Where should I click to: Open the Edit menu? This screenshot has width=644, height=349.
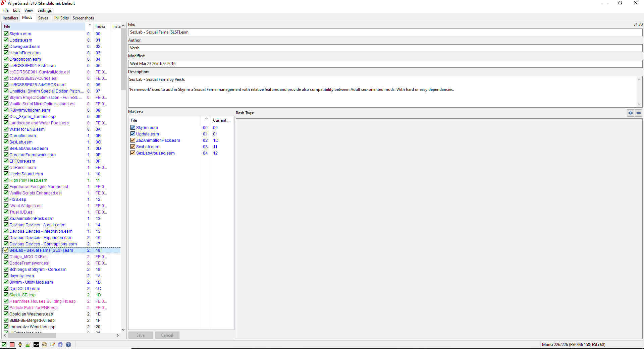[16, 10]
